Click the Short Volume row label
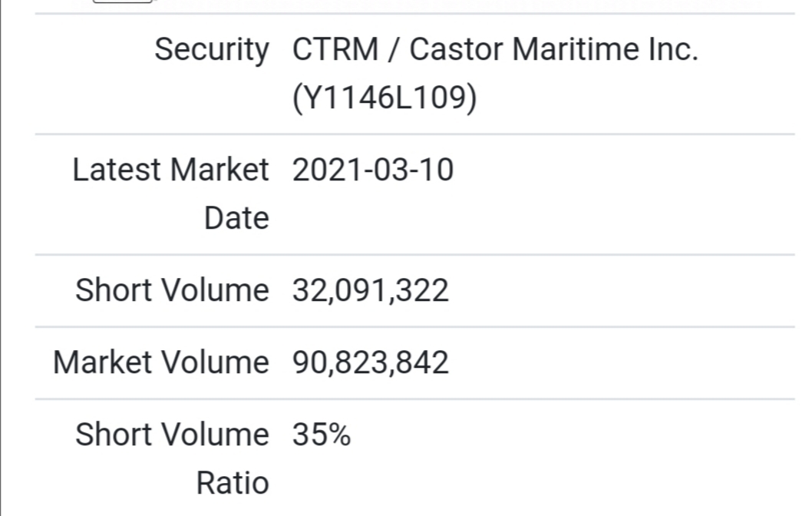Screen dimensions: 812x516 172,290
